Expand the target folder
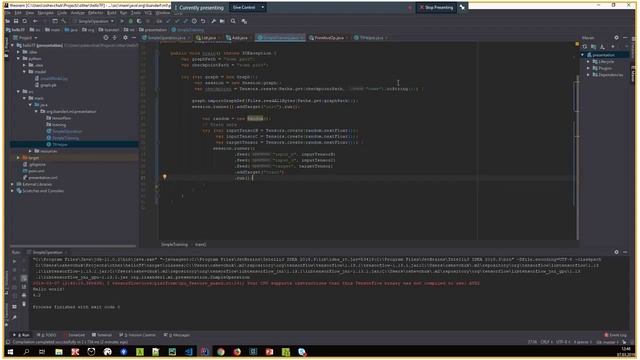The image size is (640, 360). click(x=18, y=158)
